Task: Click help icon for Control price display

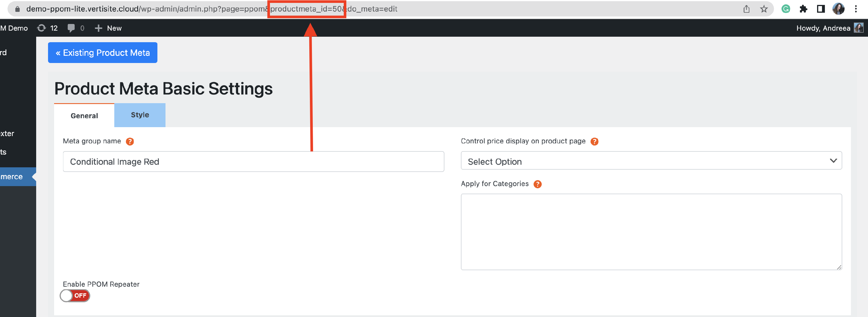Action: point(594,141)
